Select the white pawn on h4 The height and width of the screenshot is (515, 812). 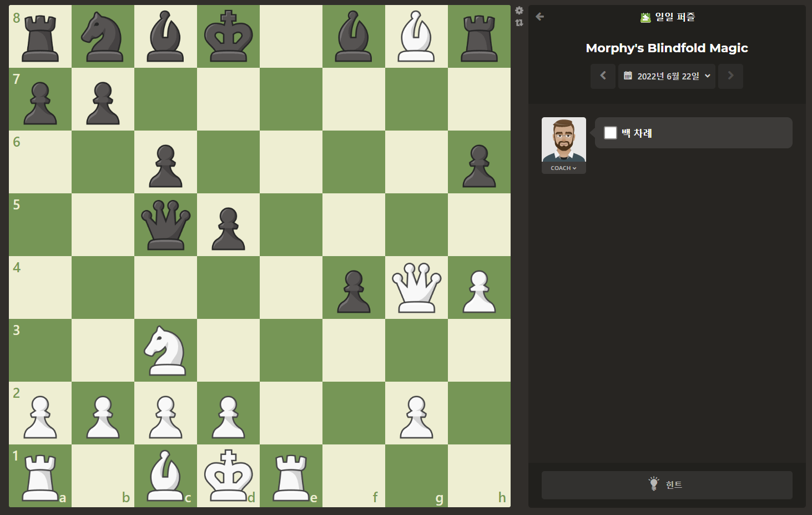click(479, 287)
